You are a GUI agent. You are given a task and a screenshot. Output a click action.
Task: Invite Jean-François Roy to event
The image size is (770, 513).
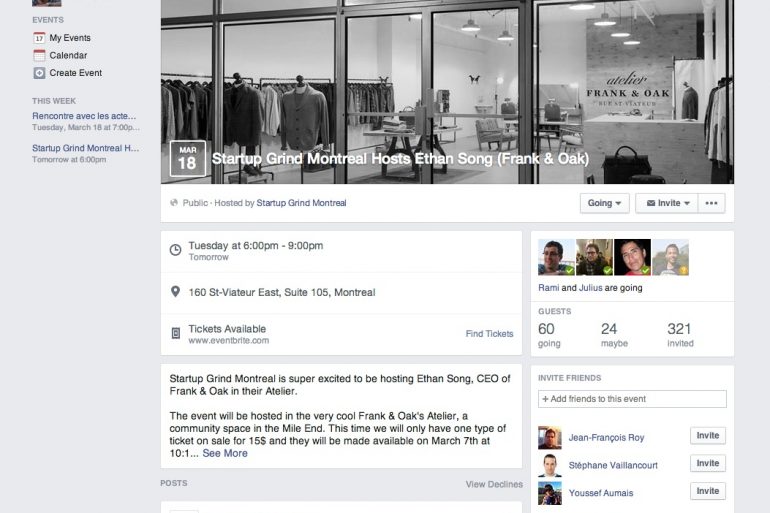point(708,435)
